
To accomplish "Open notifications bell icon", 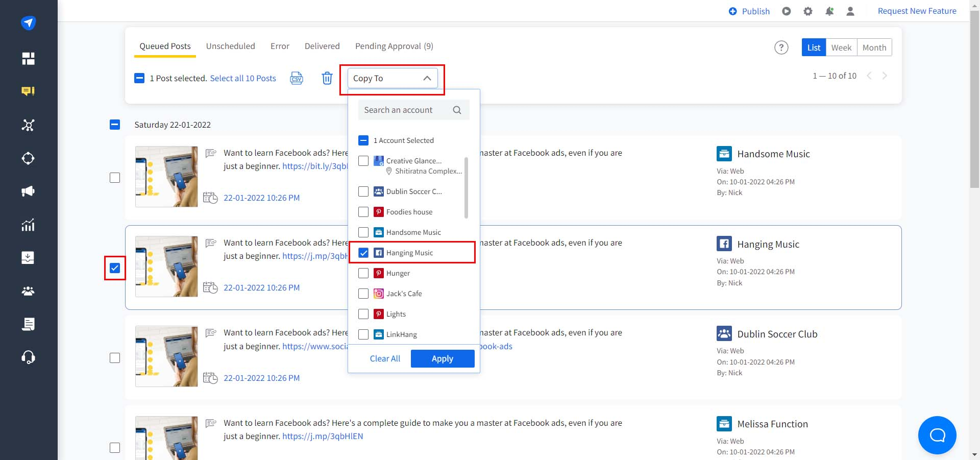I will tap(829, 11).
